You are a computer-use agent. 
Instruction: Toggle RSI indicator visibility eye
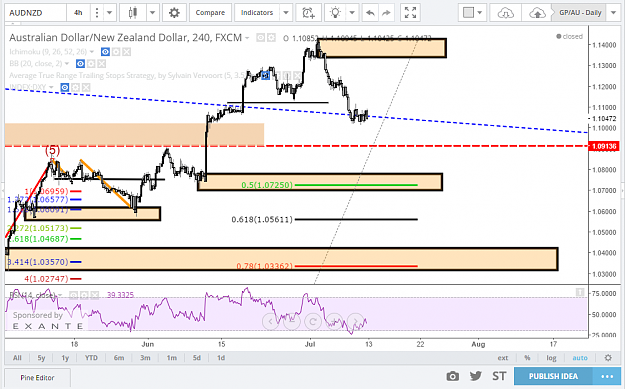point(73,295)
